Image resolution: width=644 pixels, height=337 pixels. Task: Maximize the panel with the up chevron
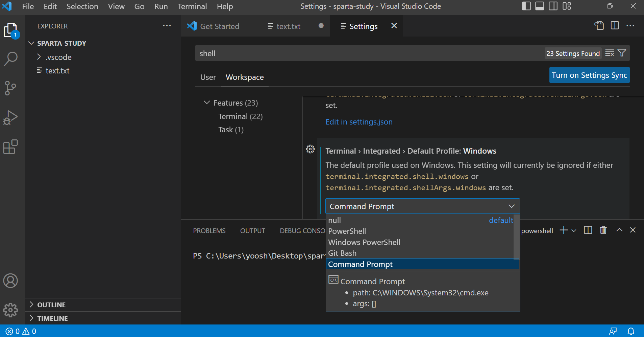[x=619, y=230]
